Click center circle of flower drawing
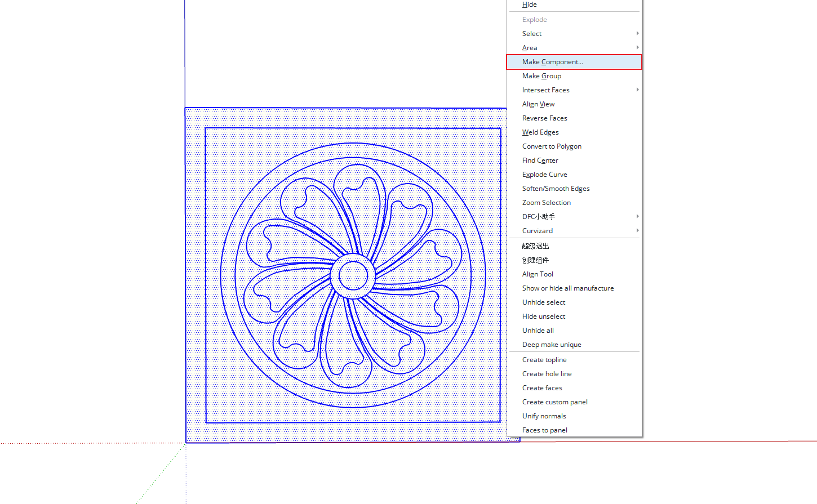817x504 pixels. click(x=353, y=276)
